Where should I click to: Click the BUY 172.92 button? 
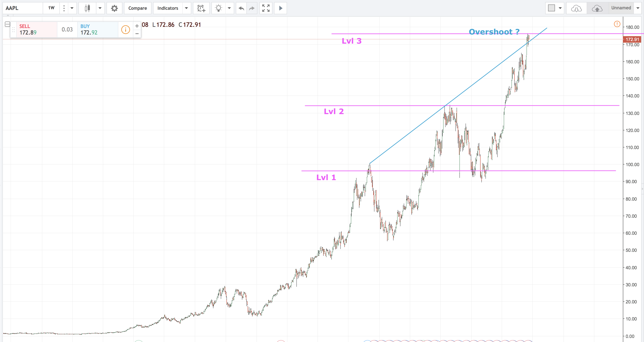click(x=98, y=29)
